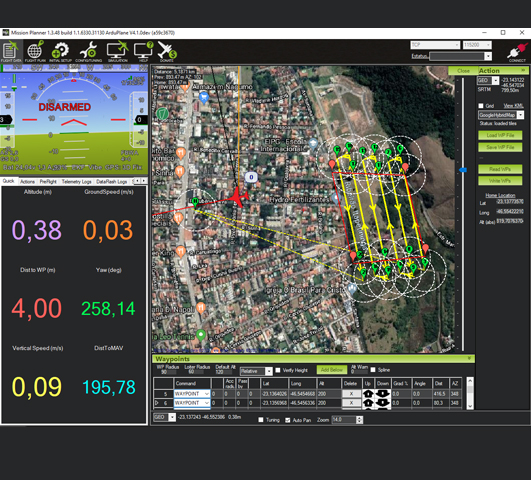531x480 pixels.
Task: Open the Simulation monitor icon
Action: (118, 51)
